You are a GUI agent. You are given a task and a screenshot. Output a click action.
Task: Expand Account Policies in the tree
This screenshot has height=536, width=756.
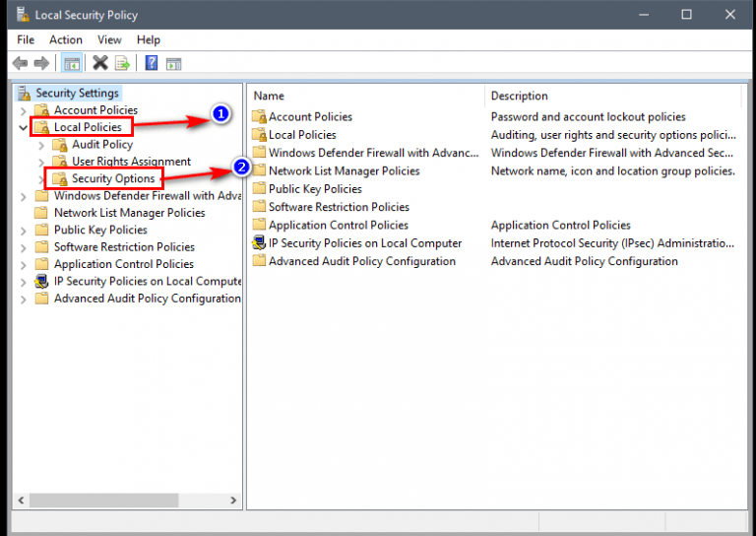(x=24, y=111)
